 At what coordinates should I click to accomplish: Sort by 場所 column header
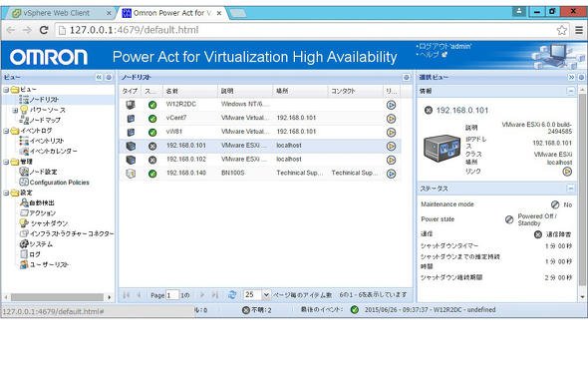(x=300, y=91)
